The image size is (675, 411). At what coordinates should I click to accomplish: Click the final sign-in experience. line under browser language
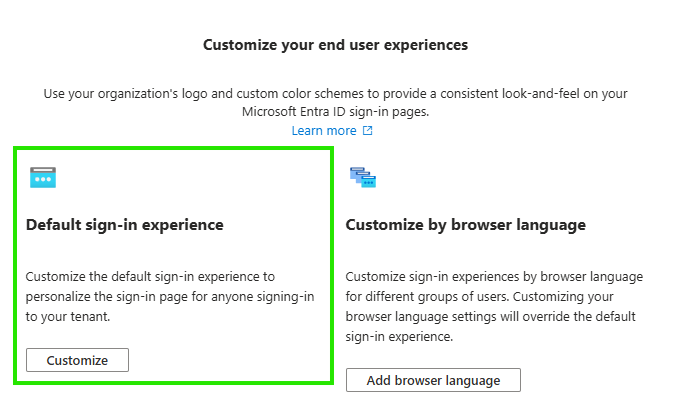click(x=399, y=337)
